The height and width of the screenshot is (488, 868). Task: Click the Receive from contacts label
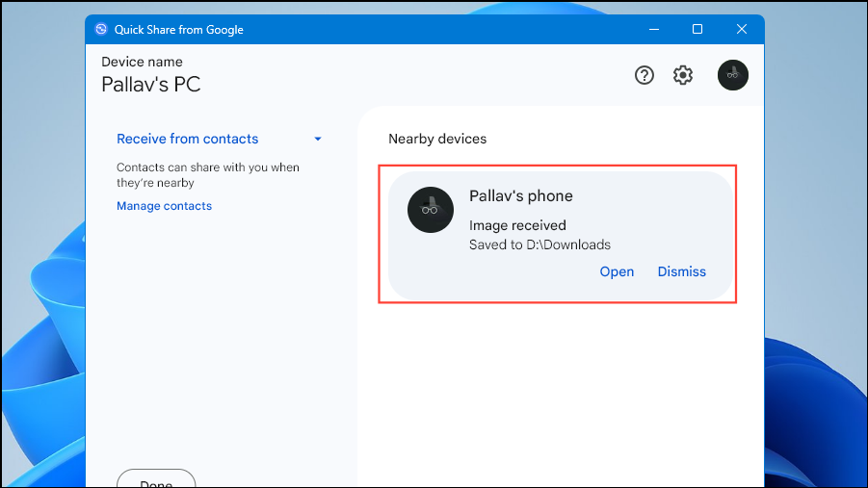pyautogui.click(x=187, y=139)
